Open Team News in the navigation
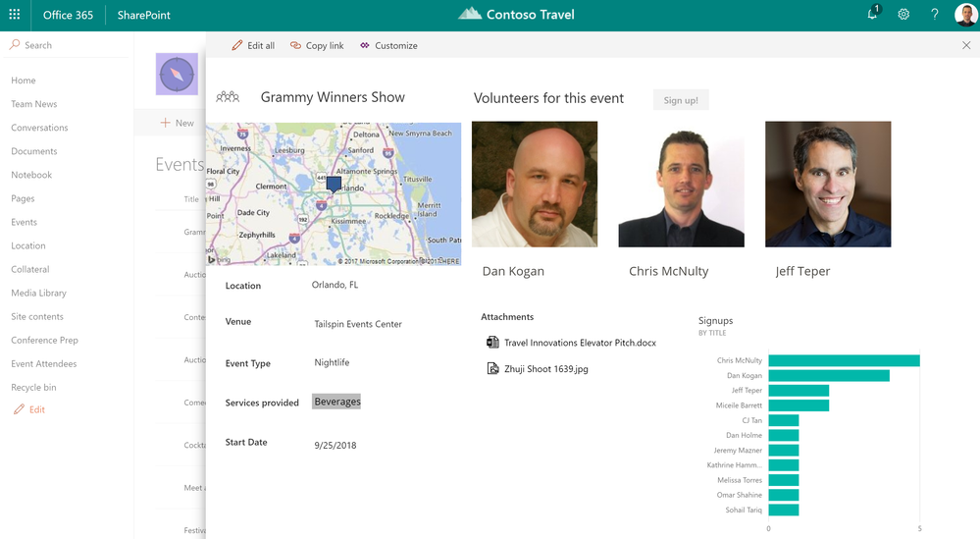Image resolution: width=980 pixels, height=539 pixels. coord(33,104)
